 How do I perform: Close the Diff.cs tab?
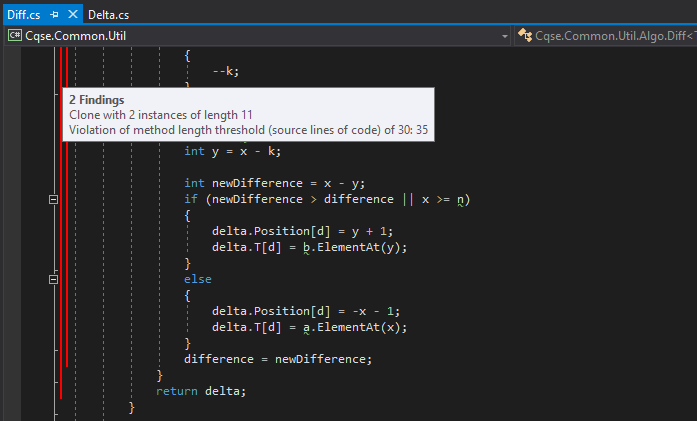pyautogui.click(x=73, y=15)
